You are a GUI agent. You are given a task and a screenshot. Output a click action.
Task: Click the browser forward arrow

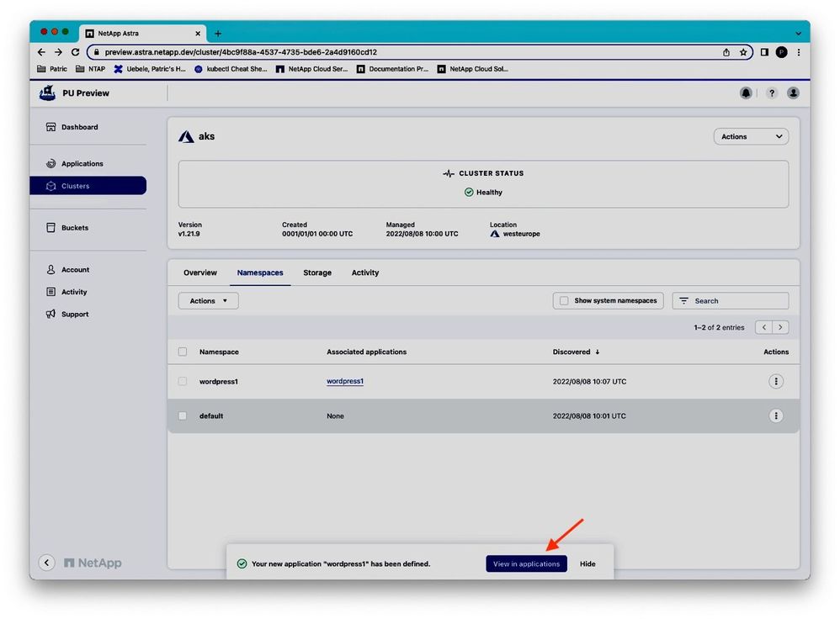coord(58,52)
